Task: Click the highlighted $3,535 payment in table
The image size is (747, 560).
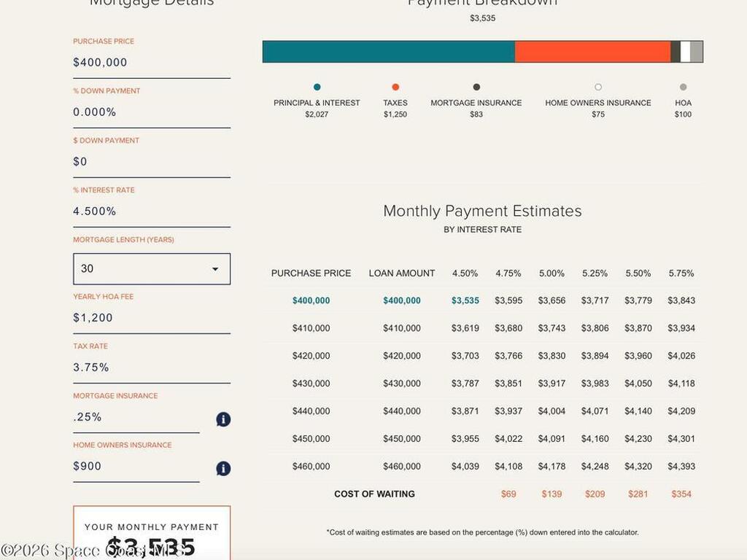Action: (465, 300)
